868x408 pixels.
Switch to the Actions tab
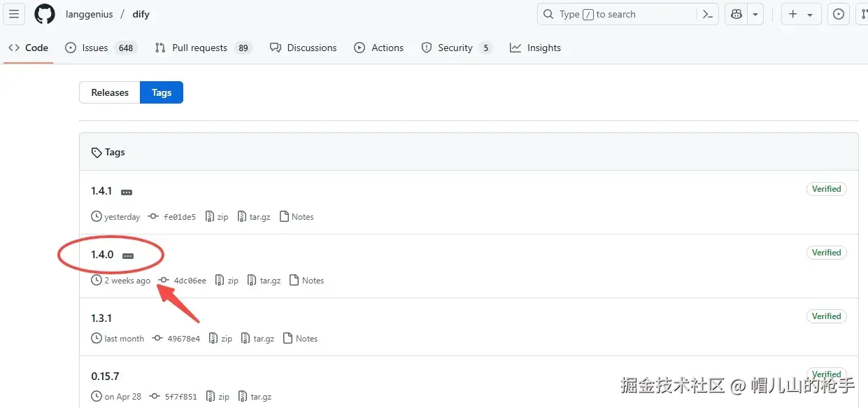(x=379, y=48)
